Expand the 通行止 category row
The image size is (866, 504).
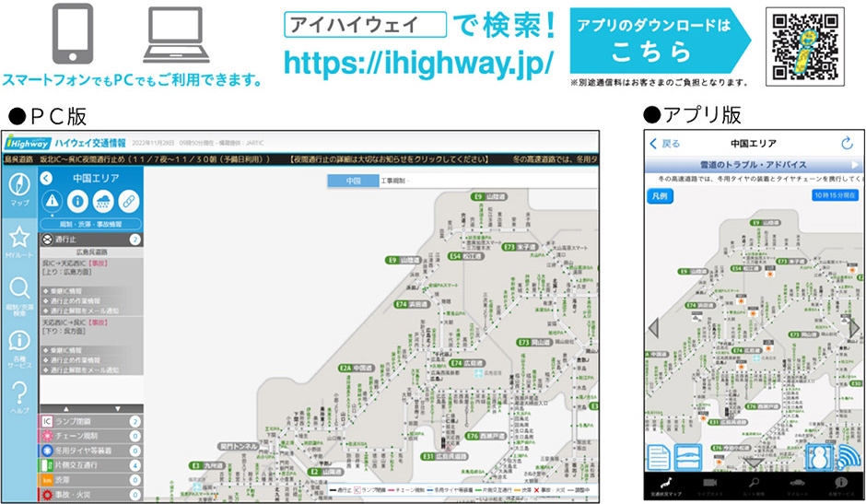(91, 240)
